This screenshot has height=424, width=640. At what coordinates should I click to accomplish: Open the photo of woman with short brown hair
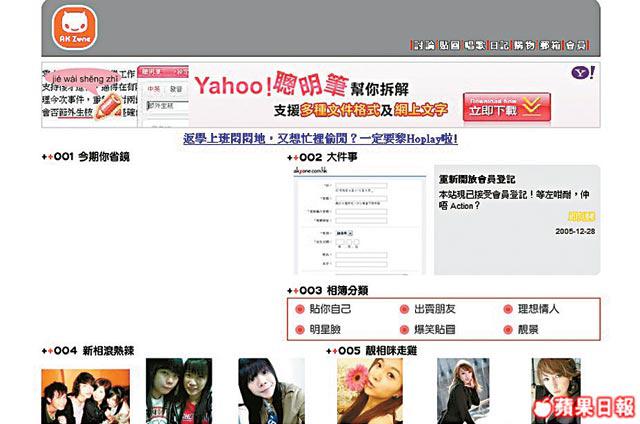point(556,391)
